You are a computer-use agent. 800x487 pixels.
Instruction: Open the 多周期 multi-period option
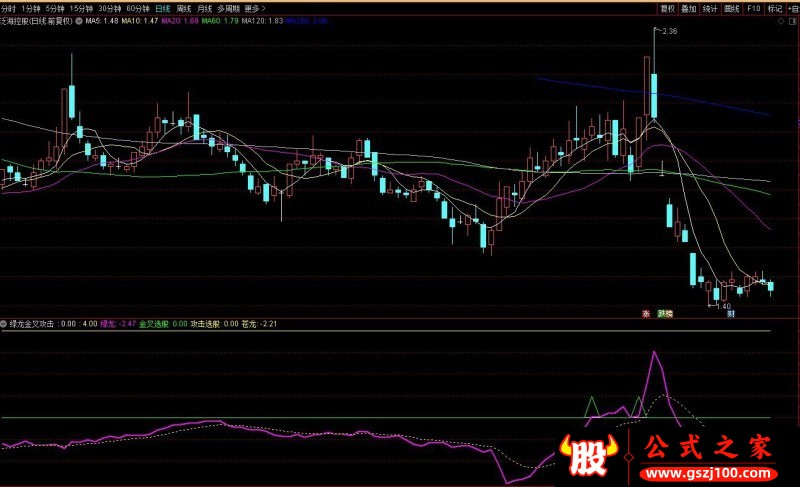(x=229, y=7)
